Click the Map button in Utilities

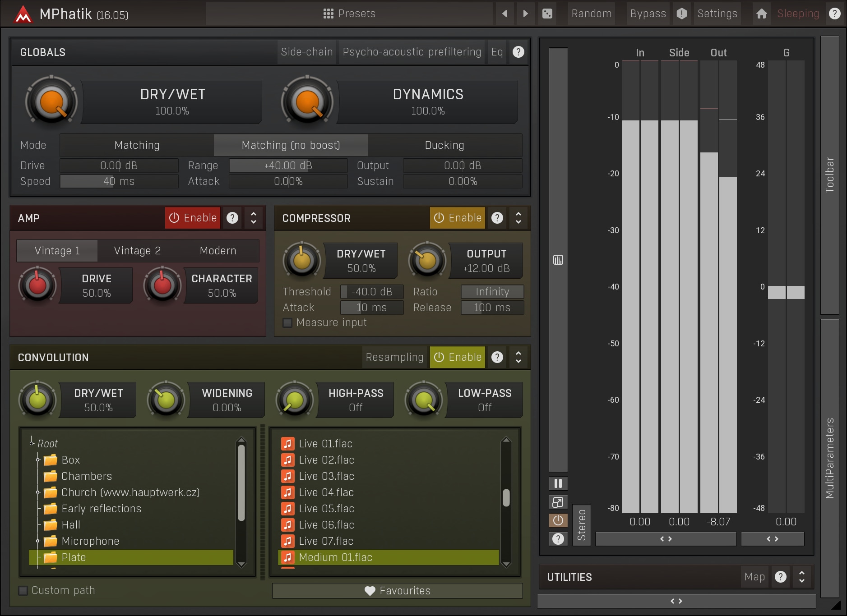[x=754, y=577]
